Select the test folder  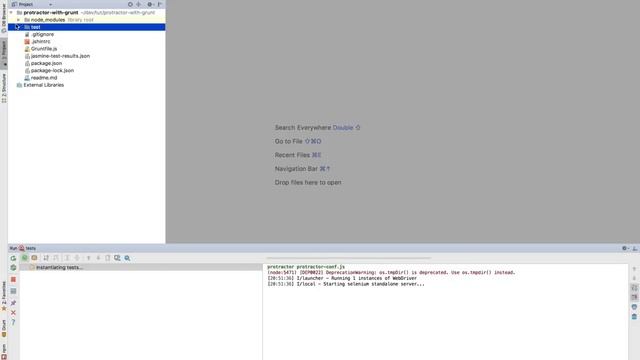87,27
